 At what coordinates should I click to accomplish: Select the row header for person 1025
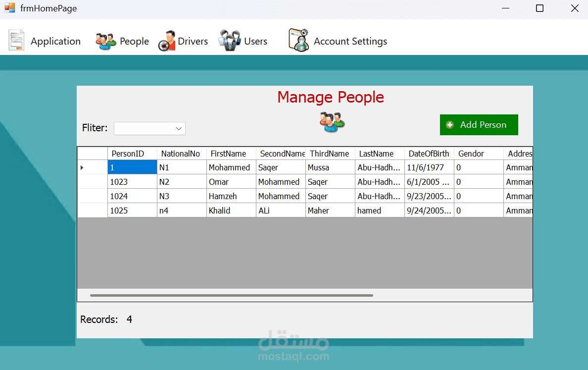(92, 211)
